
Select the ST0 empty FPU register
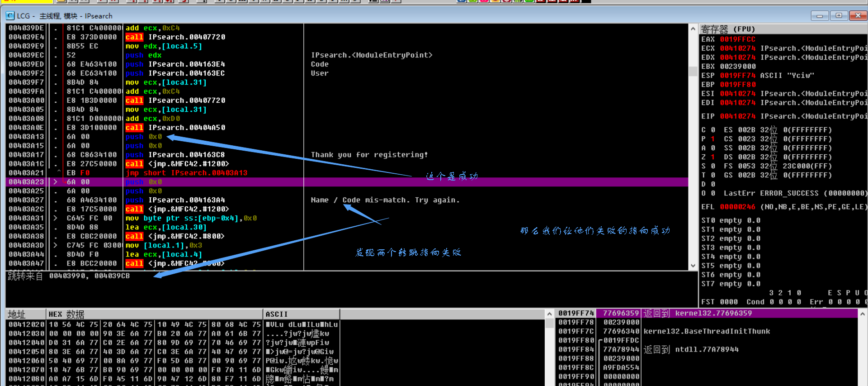pyautogui.click(x=731, y=220)
